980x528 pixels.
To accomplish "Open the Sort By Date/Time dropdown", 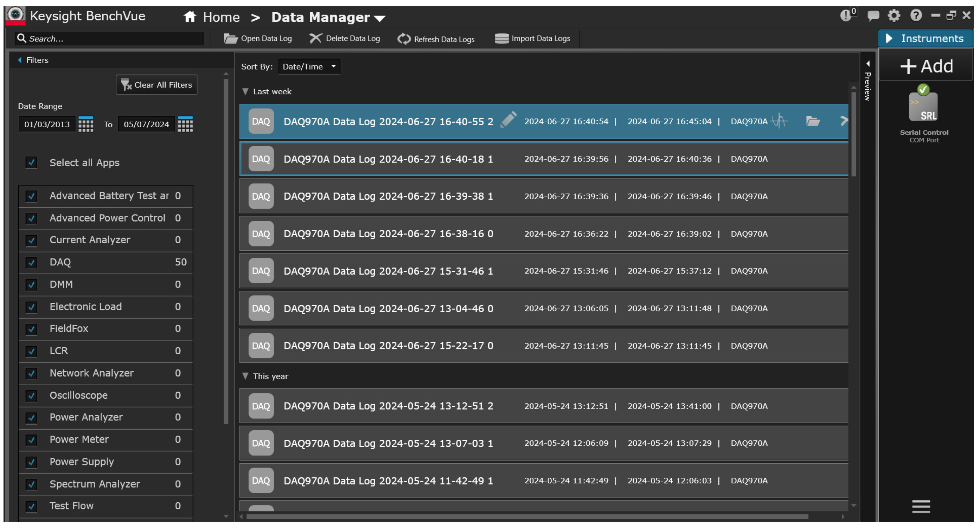I will (x=309, y=66).
